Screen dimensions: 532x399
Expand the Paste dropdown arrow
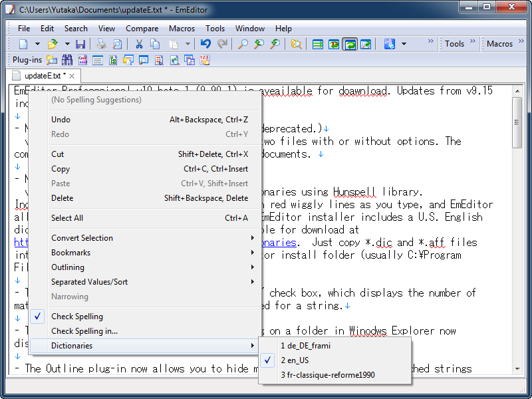(x=188, y=44)
